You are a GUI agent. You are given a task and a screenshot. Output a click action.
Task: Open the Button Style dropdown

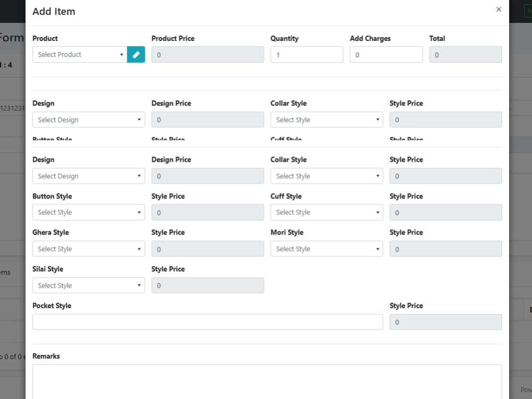tap(88, 212)
